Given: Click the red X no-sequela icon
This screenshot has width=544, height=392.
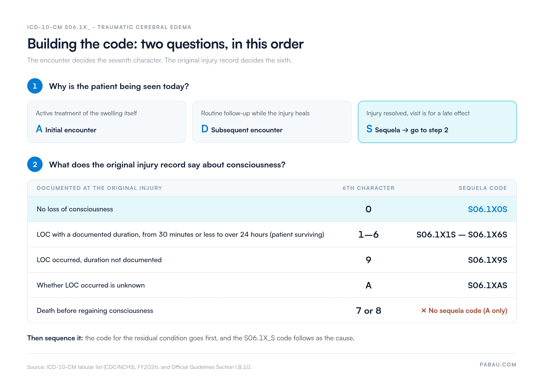Looking at the screenshot, I should [424, 310].
